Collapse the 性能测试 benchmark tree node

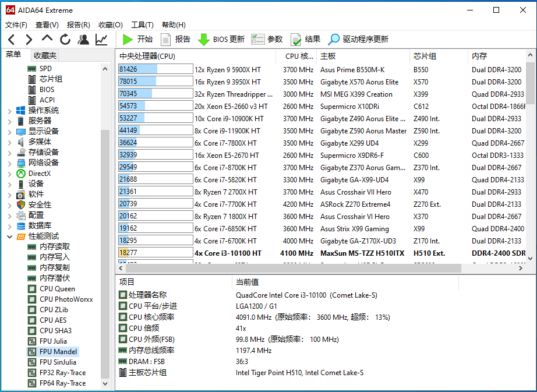(9, 236)
